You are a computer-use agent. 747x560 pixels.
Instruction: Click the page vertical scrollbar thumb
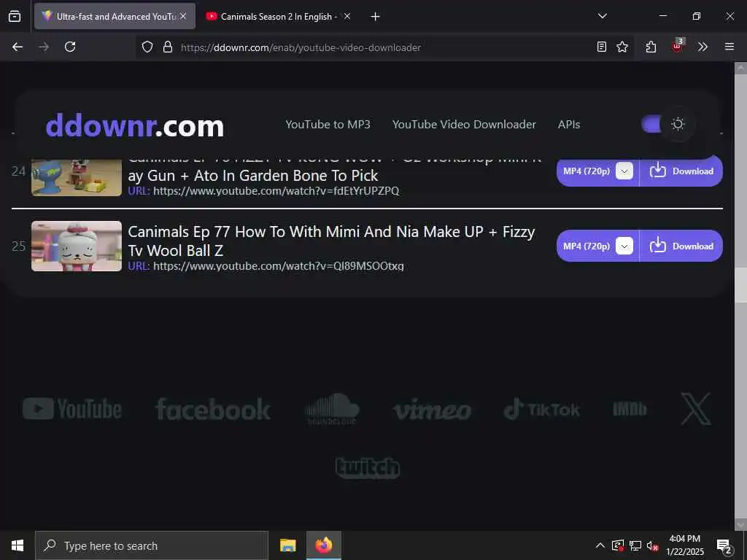740,285
